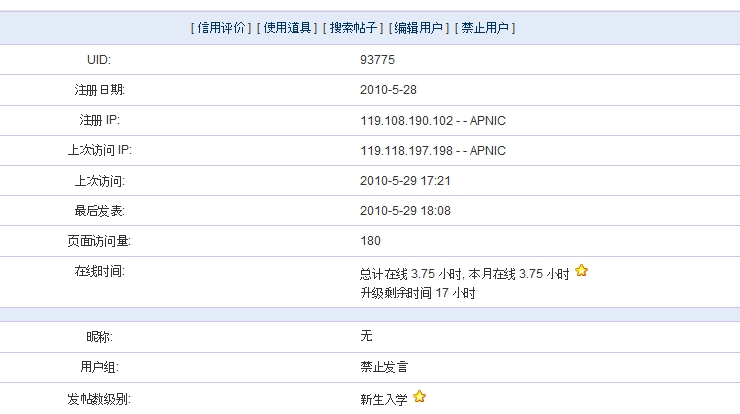Open 编辑用户 to edit user
The height and width of the screenshot is (414, 740).
point(419,28)
